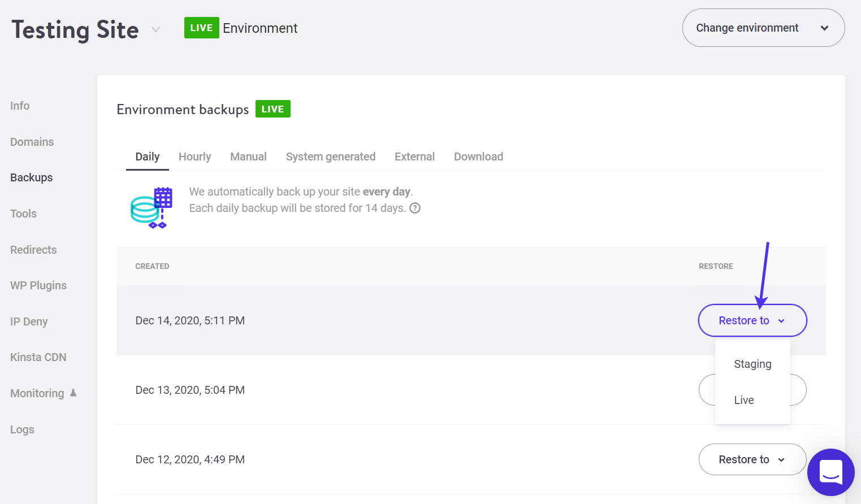Click the LIVE badge beside Environment backups
Viewport: 861px width, 504px height.
point(273,108)
